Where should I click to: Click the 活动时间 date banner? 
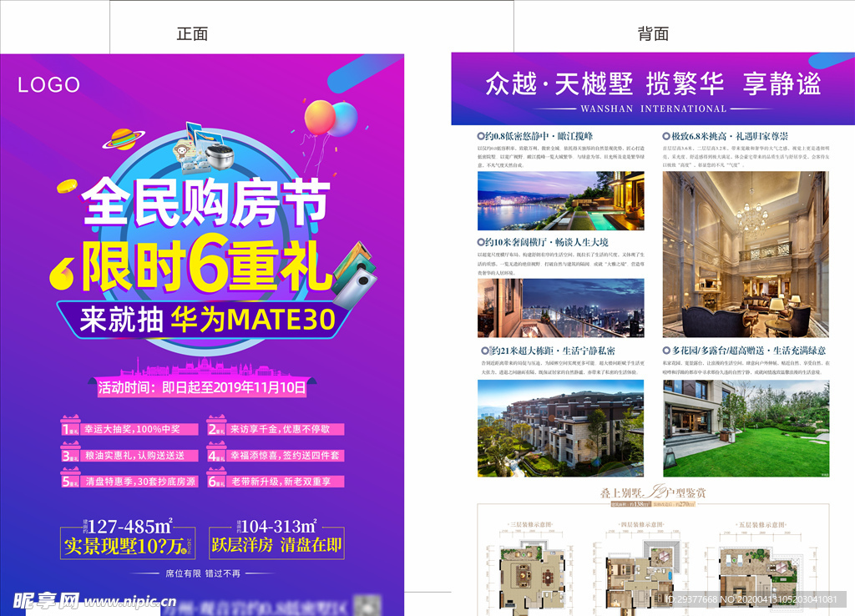point(202,387)
